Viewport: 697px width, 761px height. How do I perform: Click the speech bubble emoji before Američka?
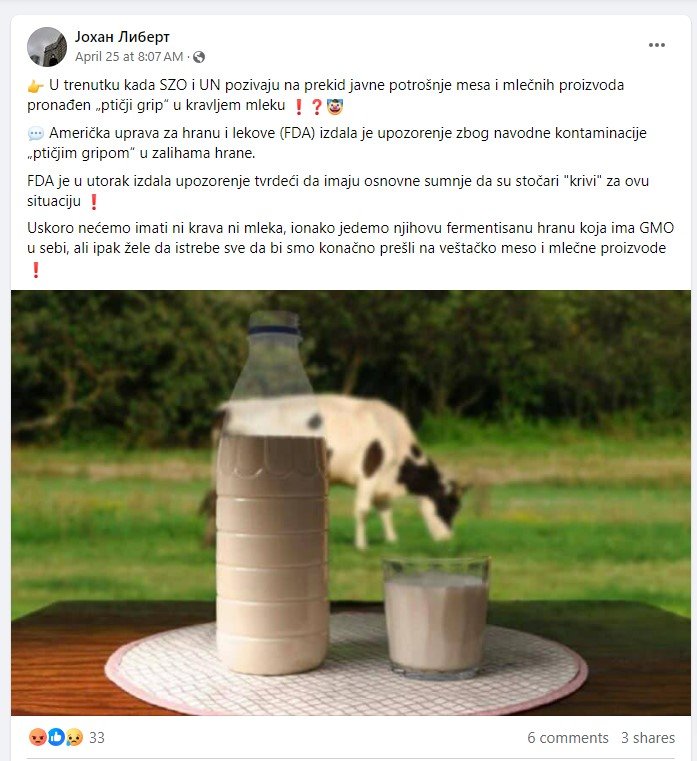[x=35, y=133]
